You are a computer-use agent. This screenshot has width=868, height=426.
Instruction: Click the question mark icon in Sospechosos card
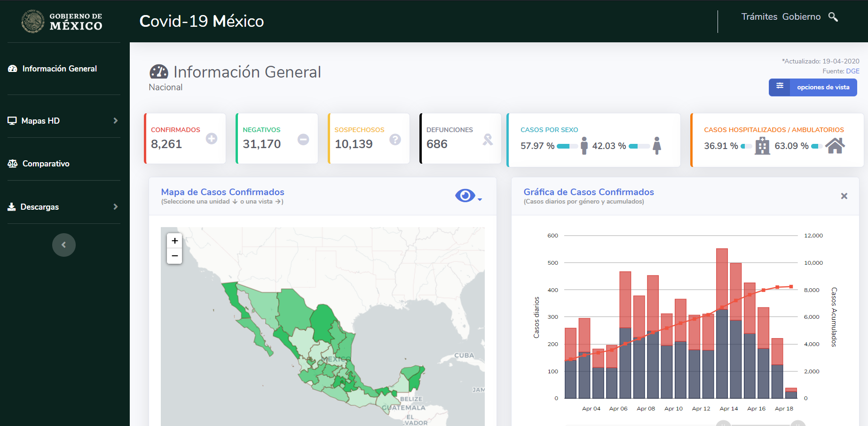pos(395,139)
